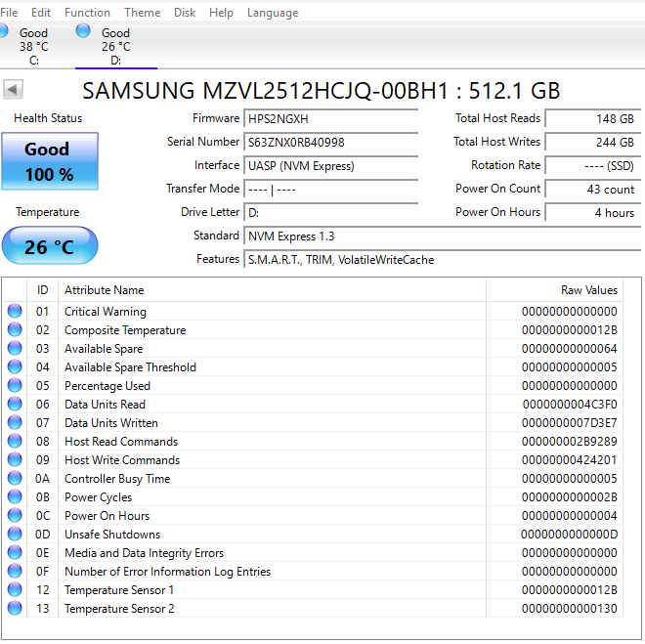Open the Theme menu
The width and height of the screenshot is (645, 644).
coord(143,13)
